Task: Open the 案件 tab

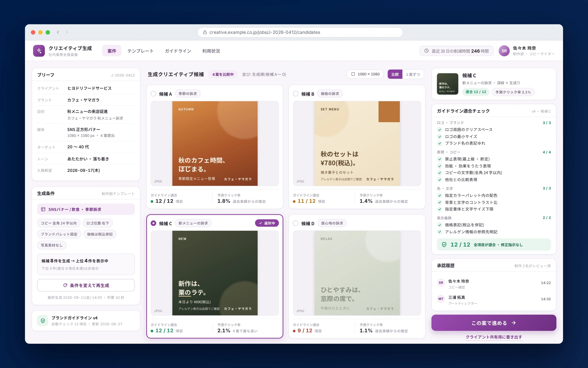Action: tap(112, 51)
